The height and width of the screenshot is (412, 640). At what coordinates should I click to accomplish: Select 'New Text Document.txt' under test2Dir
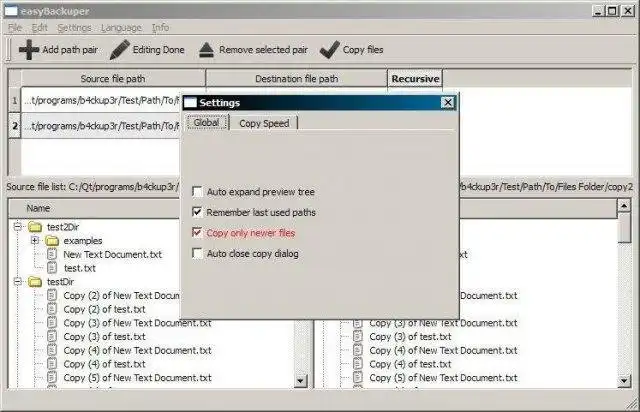tap(113, 254)
